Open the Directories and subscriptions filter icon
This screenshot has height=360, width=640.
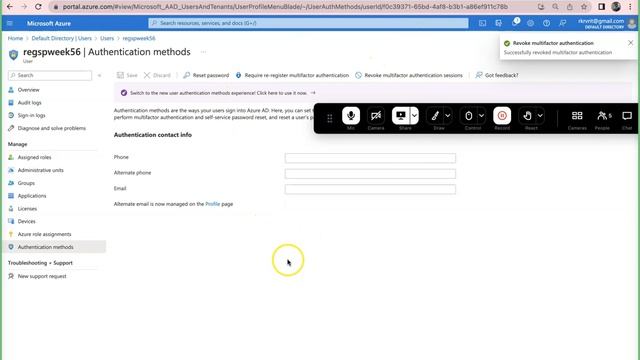[x=498, y=23]
